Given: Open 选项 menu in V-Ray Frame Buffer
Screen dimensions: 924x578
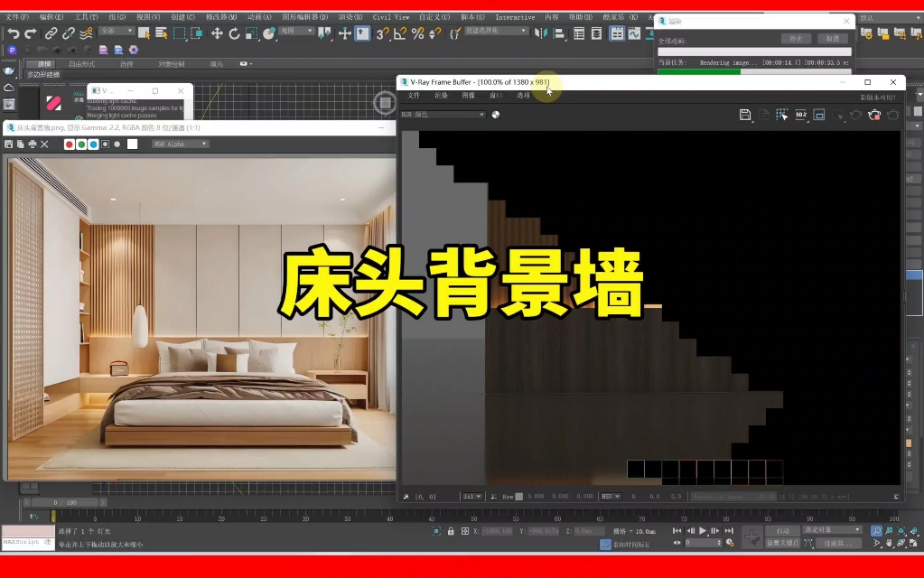Looking at the screenshot, I should (523, 96).
